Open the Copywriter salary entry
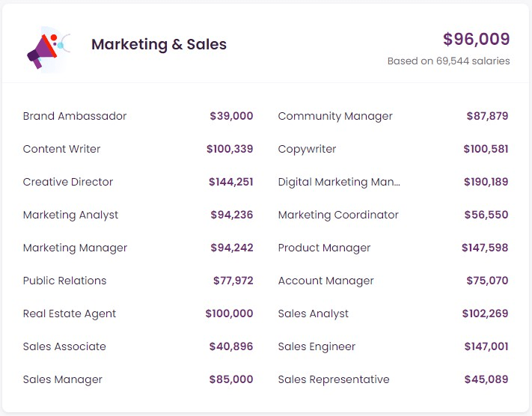 pos(307,149)
